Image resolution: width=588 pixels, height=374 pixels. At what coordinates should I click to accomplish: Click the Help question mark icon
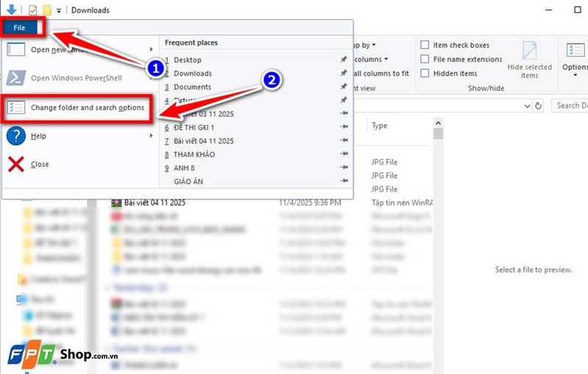tap(15, 136)
